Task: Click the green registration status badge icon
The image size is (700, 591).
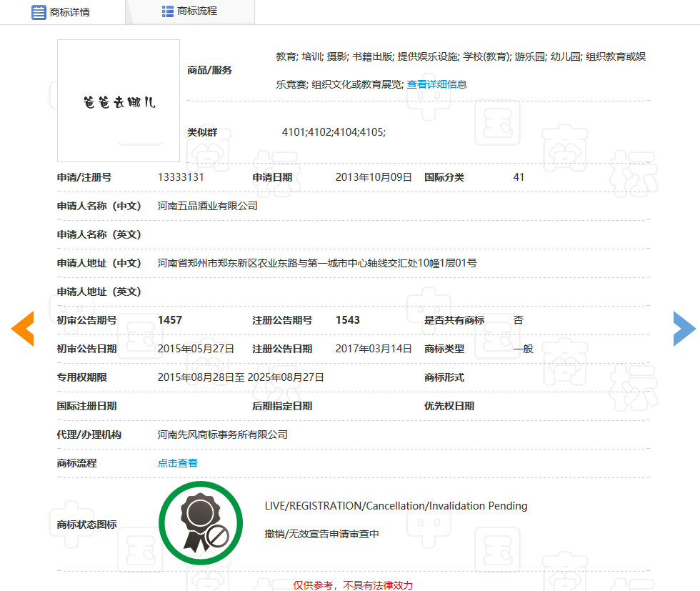Action: [201, 523]
